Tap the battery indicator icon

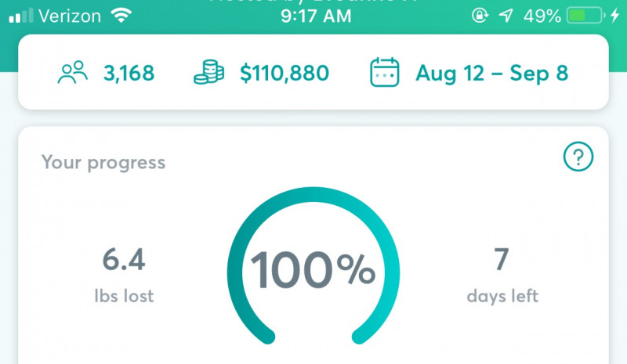[585, 16]
